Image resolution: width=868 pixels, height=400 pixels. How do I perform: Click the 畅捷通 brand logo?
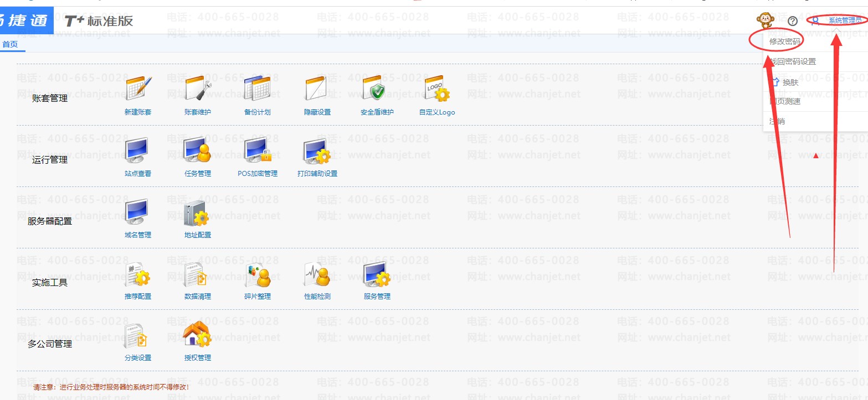tap(27, 20)
